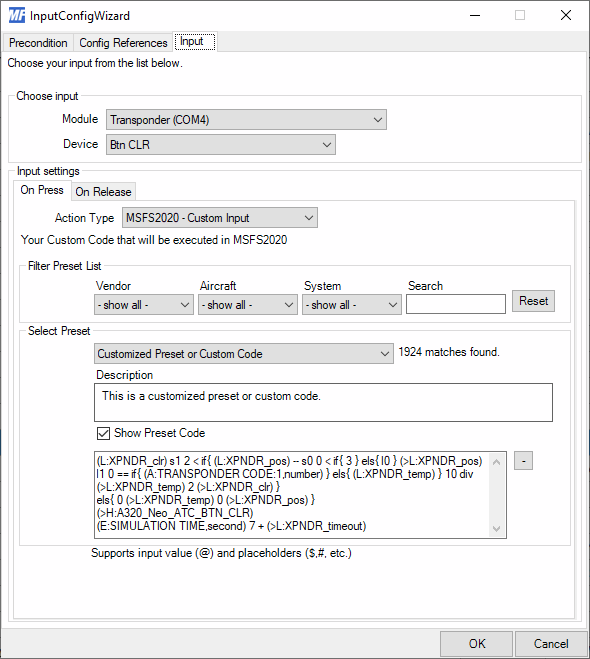Minimize the InputConfigWizard window
The width and height of the screenshot is (590, 659).
pyautogui.click(x=475, y=15)
